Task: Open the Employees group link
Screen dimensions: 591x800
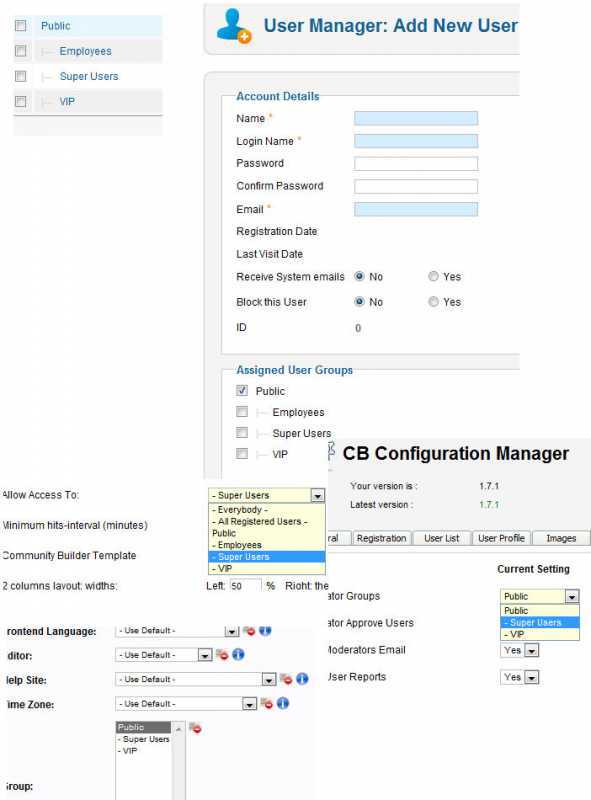Action: (85, 51)
